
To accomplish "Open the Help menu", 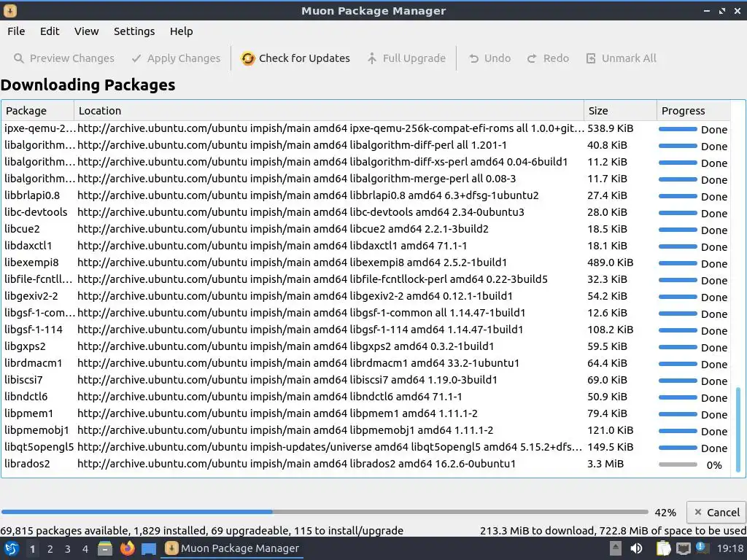I will click(181, 31).
